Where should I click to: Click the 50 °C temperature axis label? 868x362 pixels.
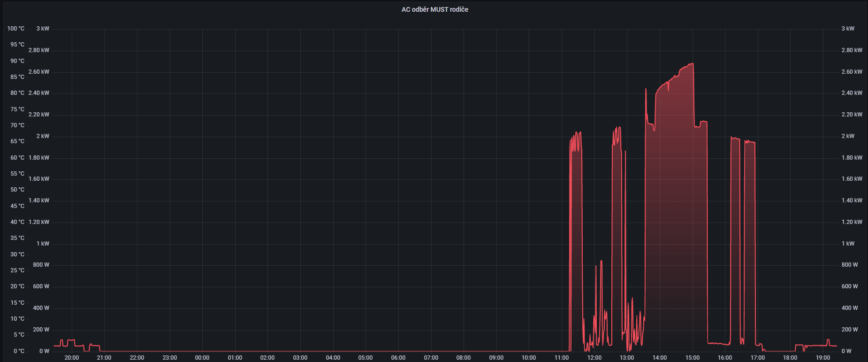17,190
